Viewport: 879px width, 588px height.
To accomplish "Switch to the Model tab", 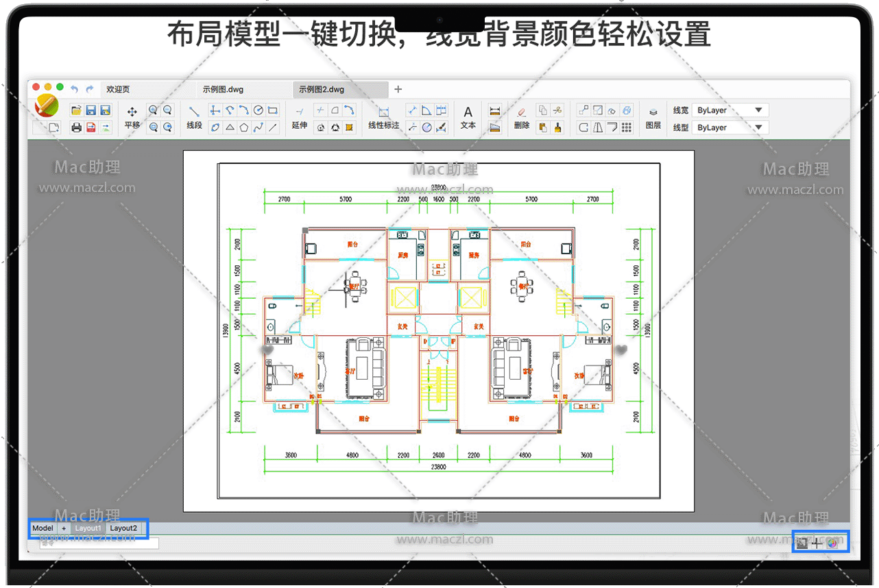I will pyautogui.click(x=43, y=528).
